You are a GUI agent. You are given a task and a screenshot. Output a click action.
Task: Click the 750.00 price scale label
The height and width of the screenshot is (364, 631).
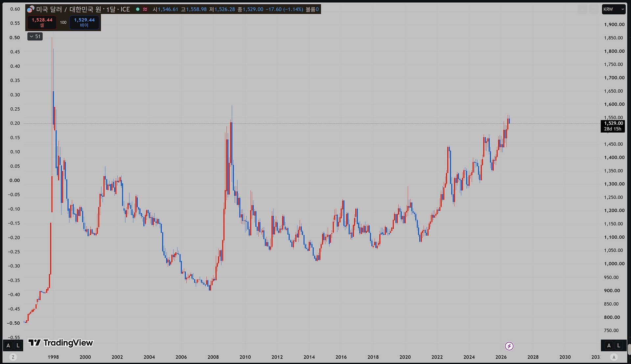611,331
